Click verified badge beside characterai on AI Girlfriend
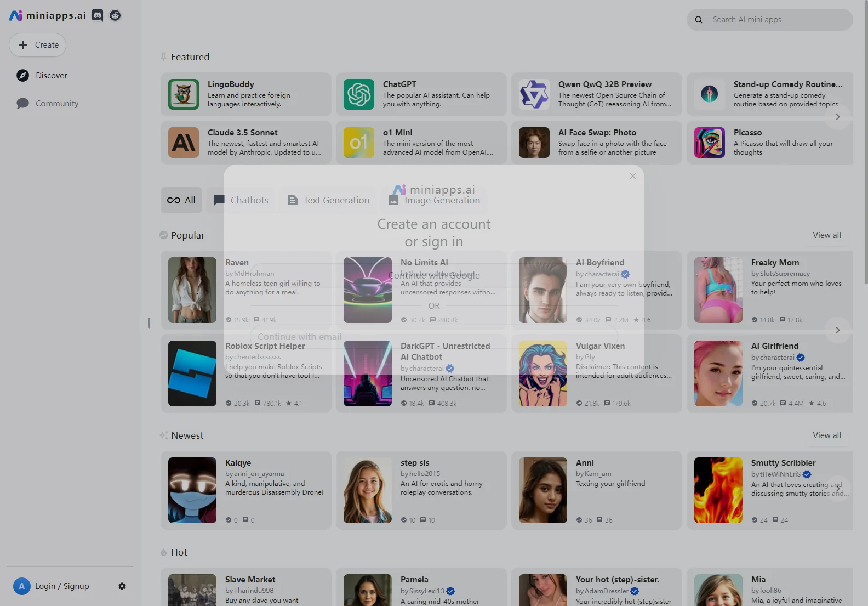Viewport: 868px width, 606px height. tap(801, 358)
